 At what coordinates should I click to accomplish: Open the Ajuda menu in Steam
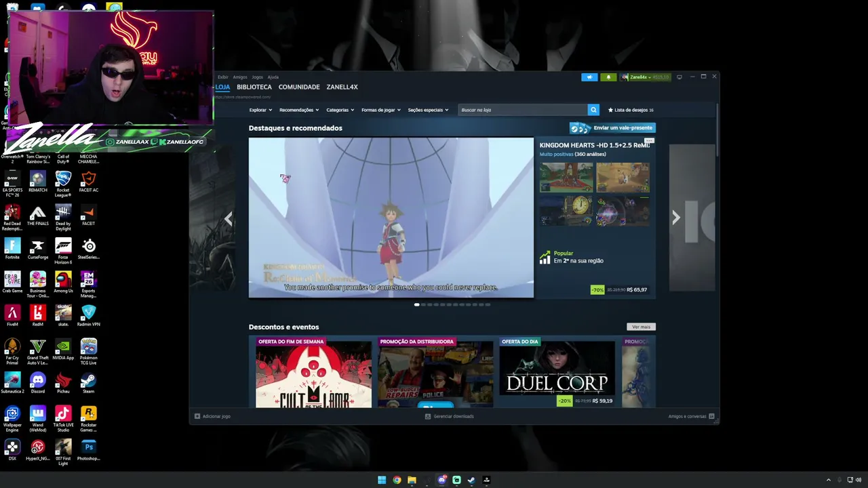click(273, 77)
